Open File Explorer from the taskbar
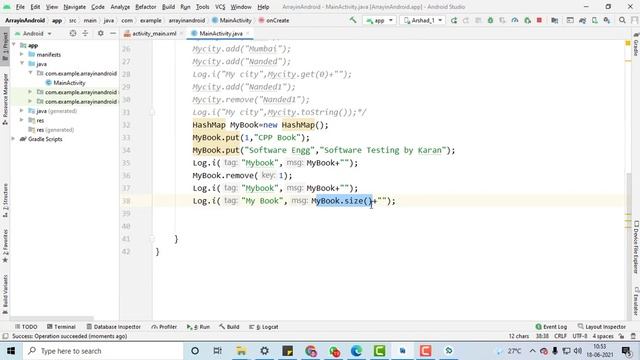Image resolution: width=640 pixels, height=360 pixels. (241, 351)
